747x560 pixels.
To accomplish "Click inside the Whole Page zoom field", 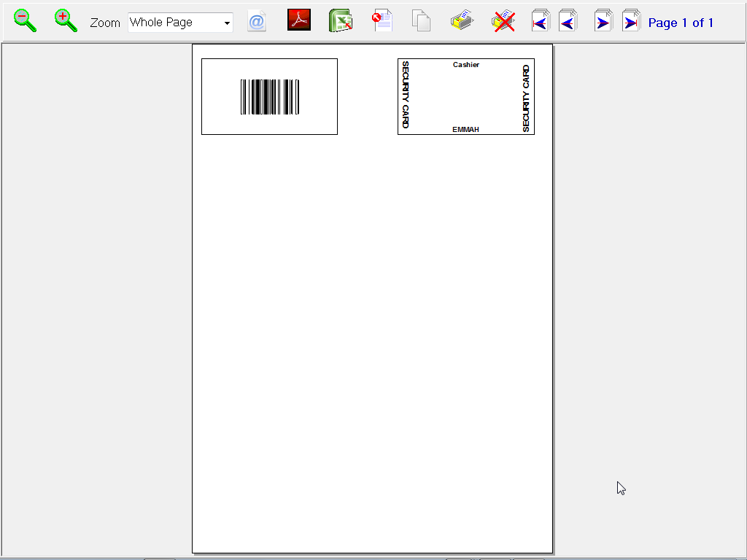I will point(174,23).
